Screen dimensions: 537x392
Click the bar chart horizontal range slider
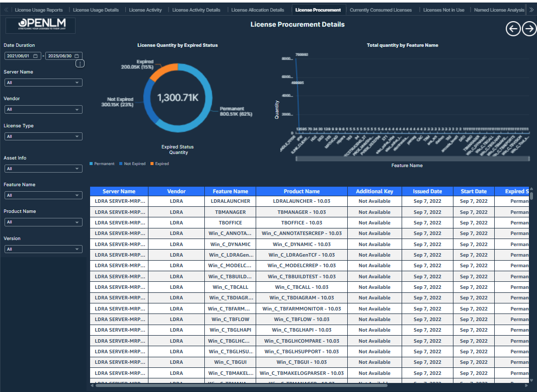tap(412, 159)
